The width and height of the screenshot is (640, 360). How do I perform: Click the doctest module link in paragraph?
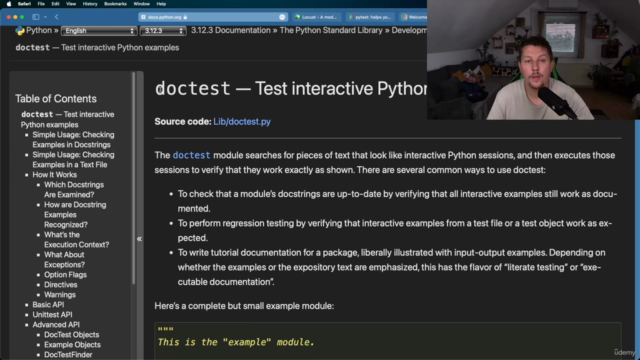[191, 155]
